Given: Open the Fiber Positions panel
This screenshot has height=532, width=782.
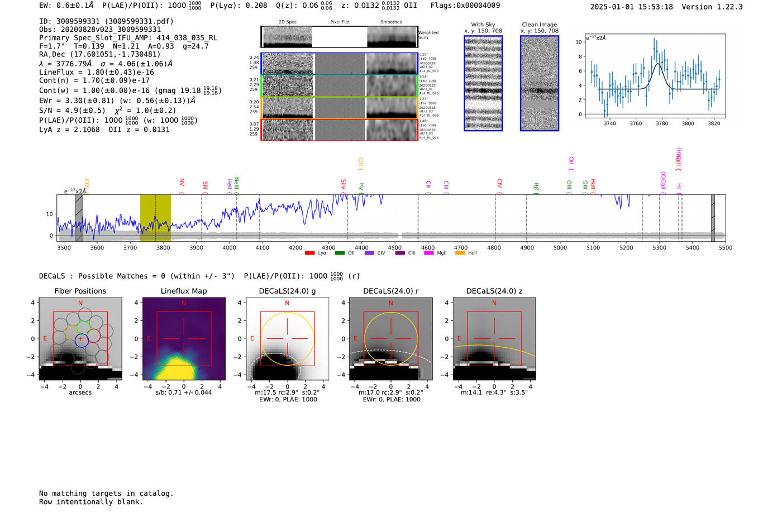Looking at the screenshot, I should 80,339.
